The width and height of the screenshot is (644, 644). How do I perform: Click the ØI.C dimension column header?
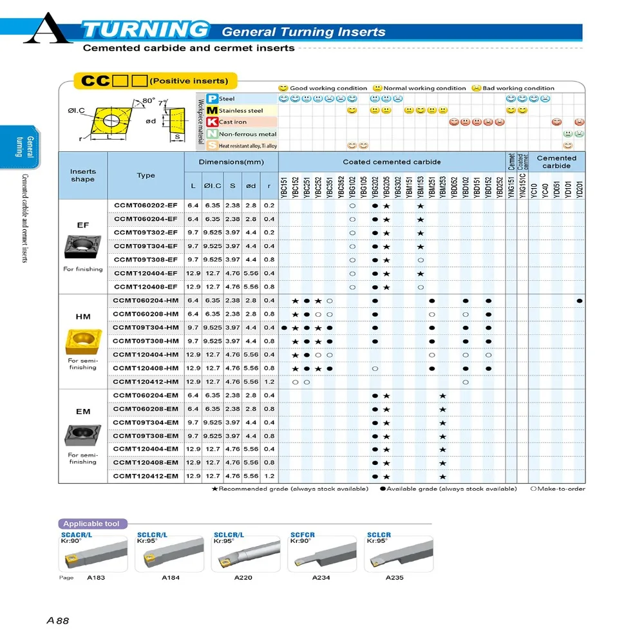pos(213,186)
